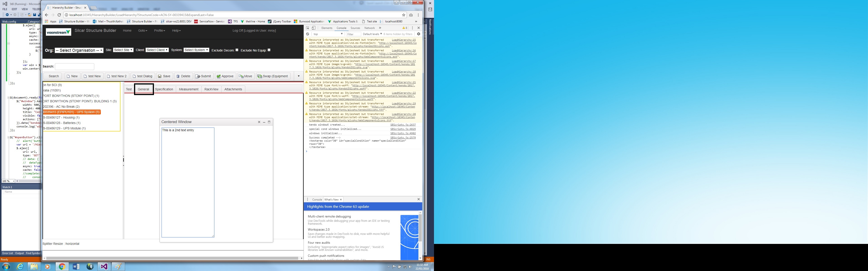
Task: Bookmark this page with the star icon
Action: (x=403, y=15)
